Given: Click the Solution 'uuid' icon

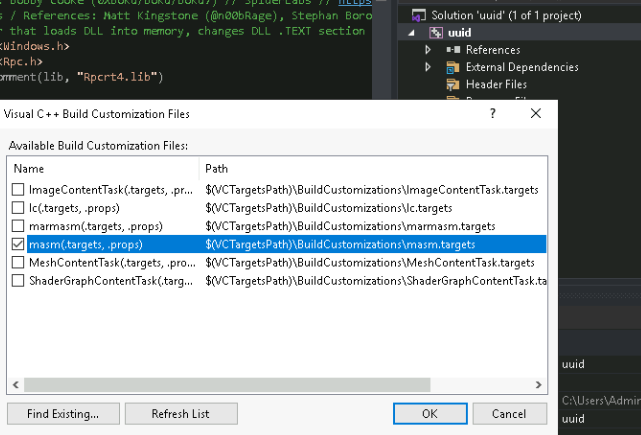Looking at the screenshot, I should pyautogui.click(x=419, y=16).
